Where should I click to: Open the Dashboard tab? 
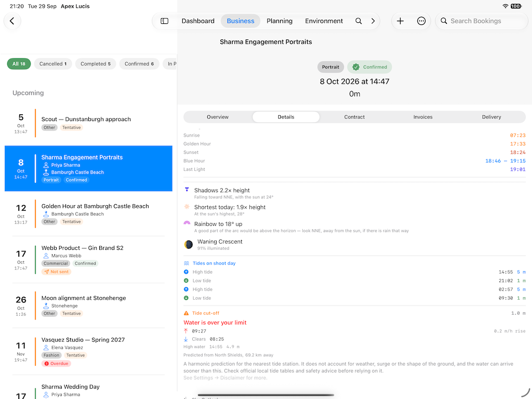(x=198, y=21)
